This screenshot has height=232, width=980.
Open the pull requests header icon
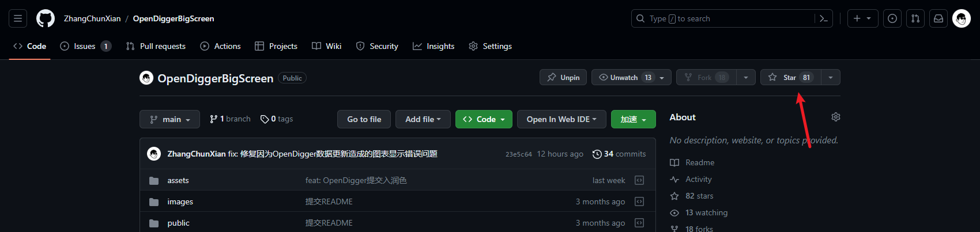coord(915,18)
